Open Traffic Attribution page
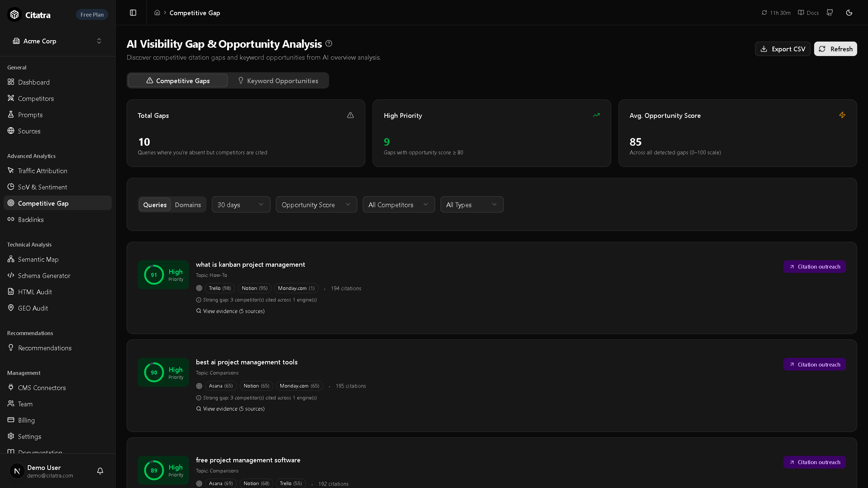 42,171
